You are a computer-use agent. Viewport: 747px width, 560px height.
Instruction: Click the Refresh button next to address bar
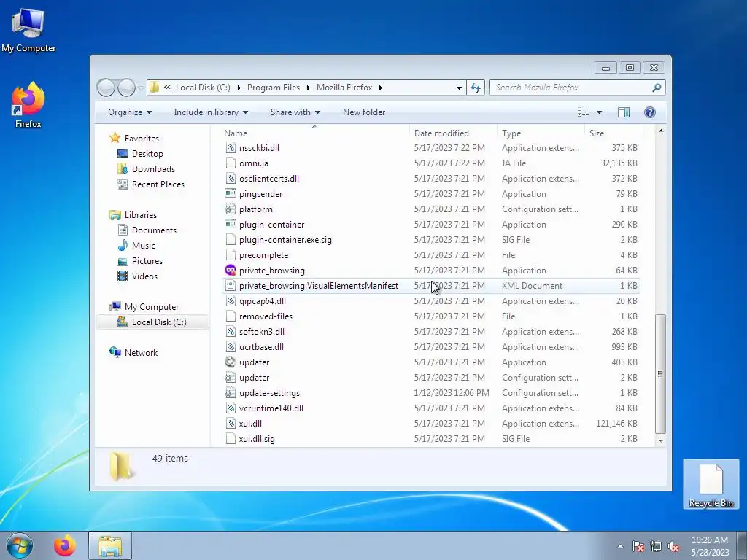[x=476, y=87]
